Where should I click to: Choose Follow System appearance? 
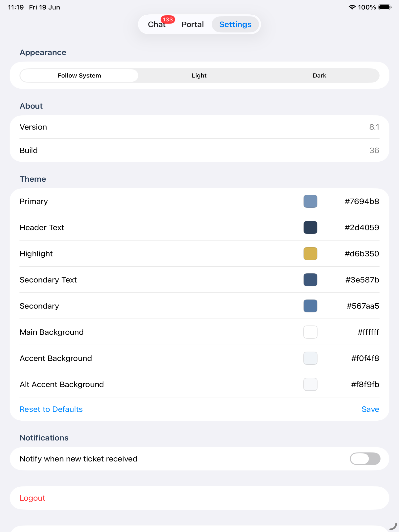click(79, 76)
